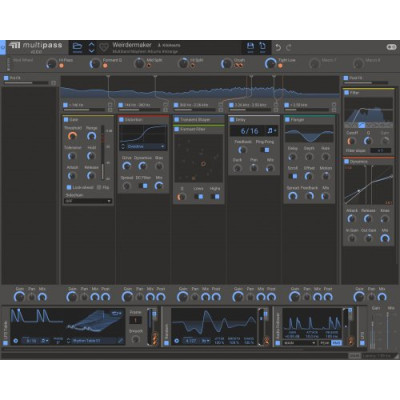This screenshot has height=400, width=400.
Task: Toggle the LFO Table modulator enable checkbox
Action: coord(5,343)
